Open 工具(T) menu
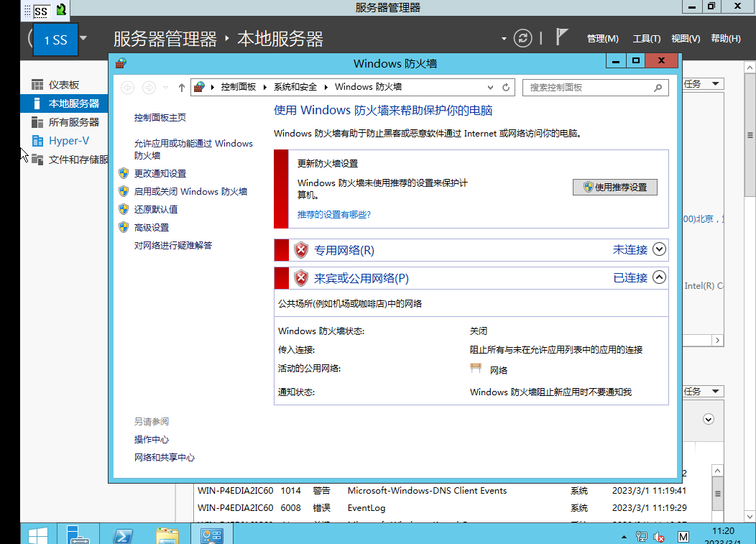 (647, 39)
